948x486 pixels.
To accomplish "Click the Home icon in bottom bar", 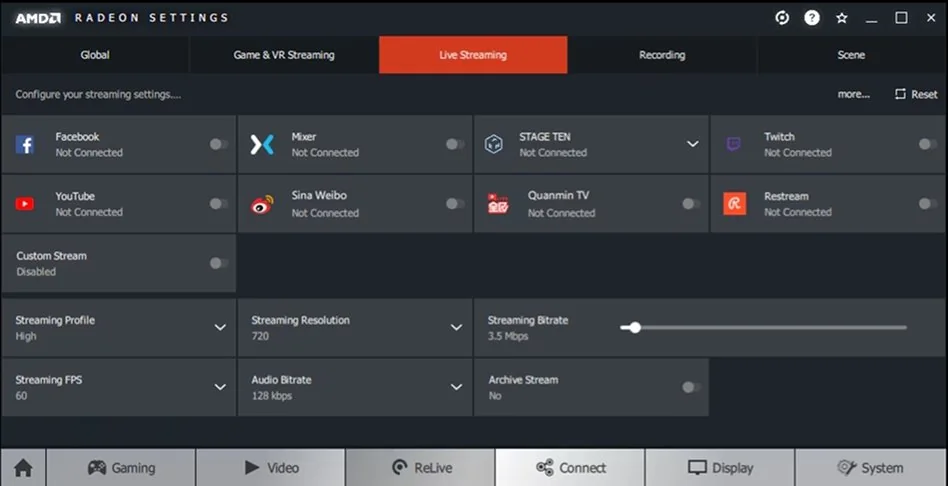I will tap(23, 467).
